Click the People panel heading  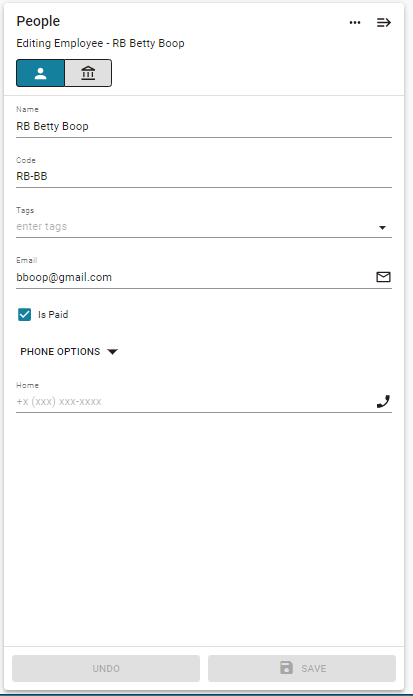pyautogui.click(x=38, y=21)
